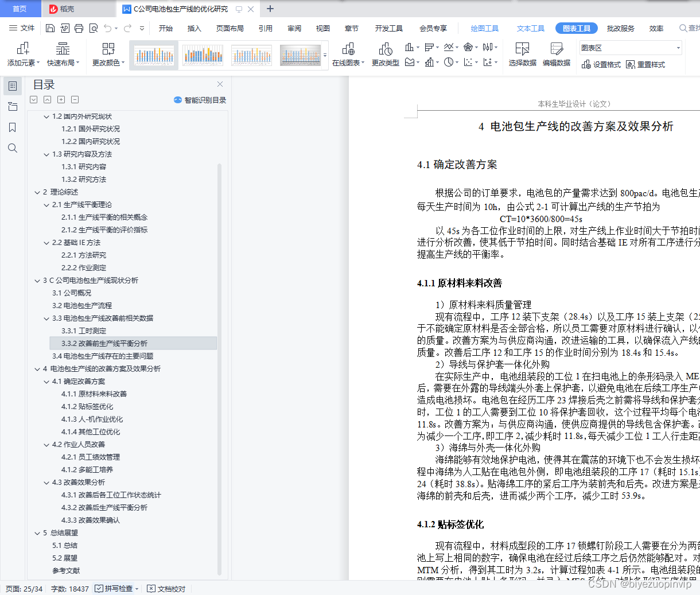Open 快速布局 (Quick Layout) tool

[x=63, y=55]
